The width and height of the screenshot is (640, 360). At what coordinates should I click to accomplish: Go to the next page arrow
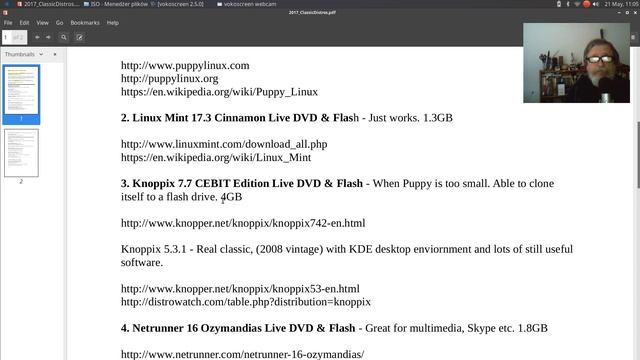(48, 37)
